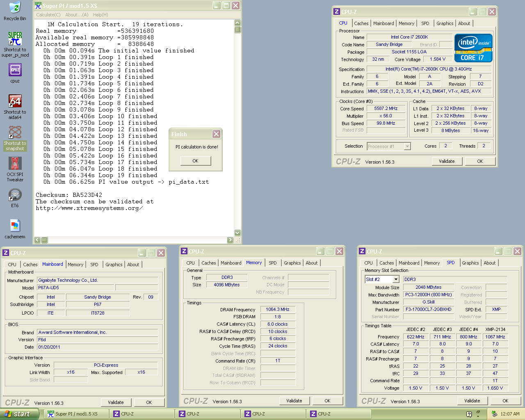Click Validate in the CPU tab CPU-Z window
525x420 pixels.
click(x=447, y=161)
